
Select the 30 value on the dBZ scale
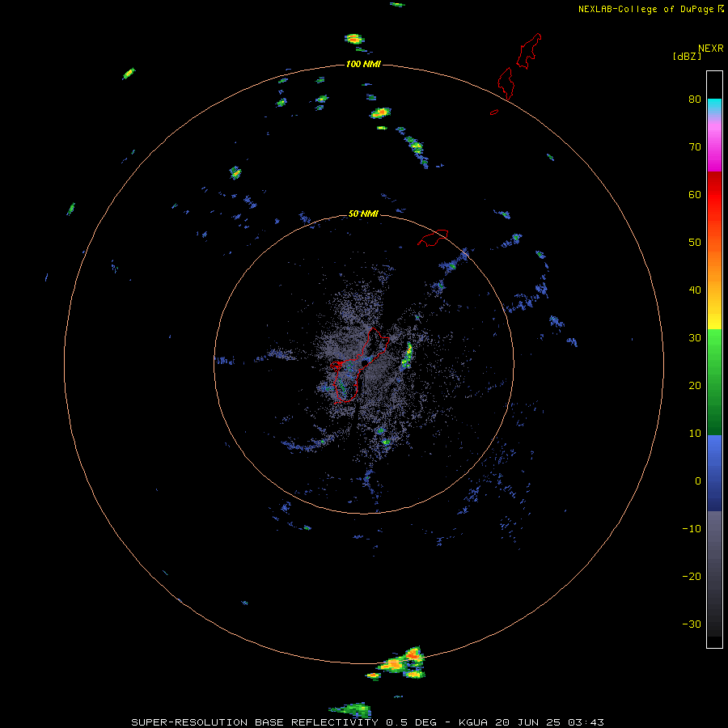pos(695,338)
